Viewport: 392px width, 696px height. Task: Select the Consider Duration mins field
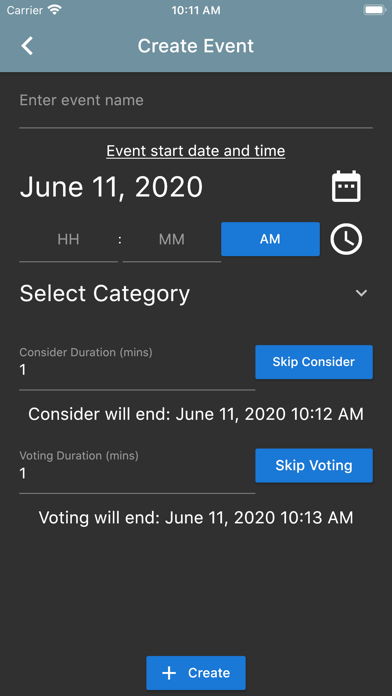pyautogui.click(x=137, y=368)
